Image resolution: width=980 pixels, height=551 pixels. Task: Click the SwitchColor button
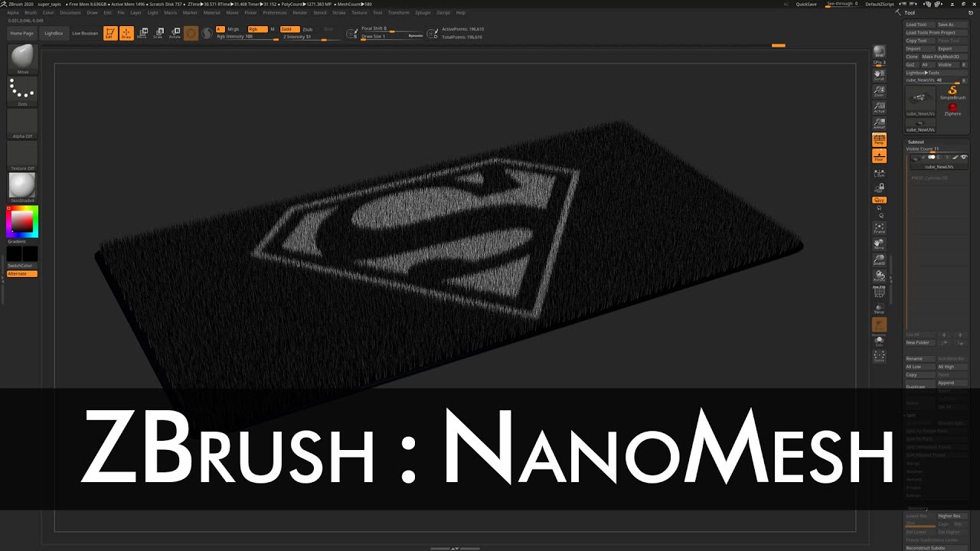22,266
